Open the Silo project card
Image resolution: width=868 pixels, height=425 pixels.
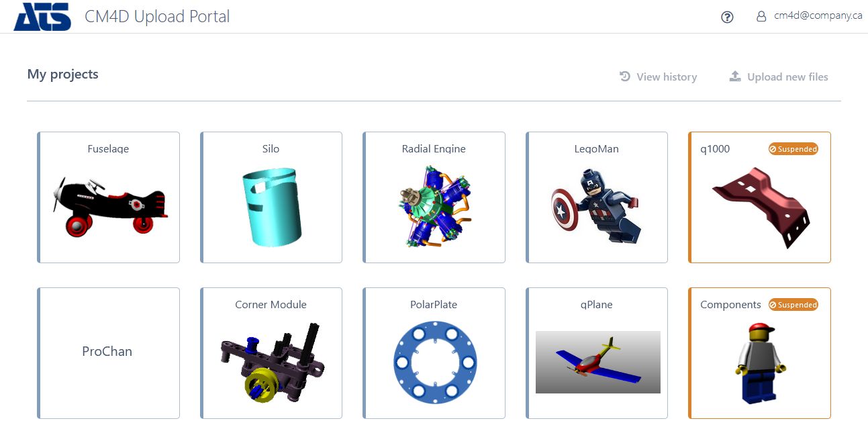271,197
